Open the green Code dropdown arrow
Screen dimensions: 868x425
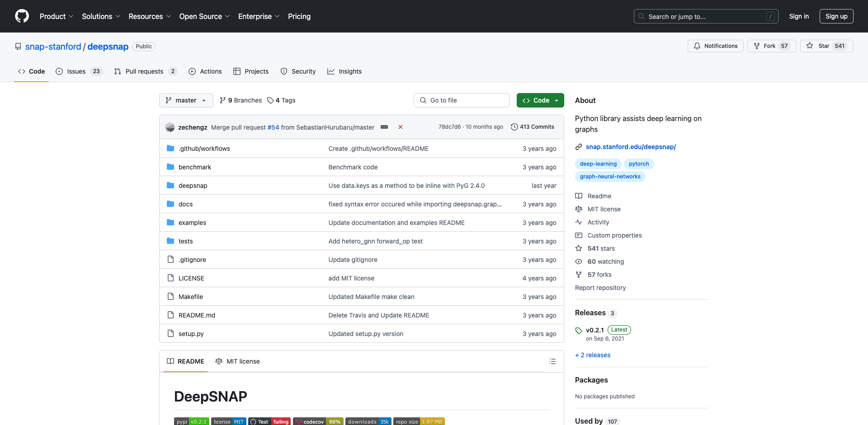click(x=556, y=100)
